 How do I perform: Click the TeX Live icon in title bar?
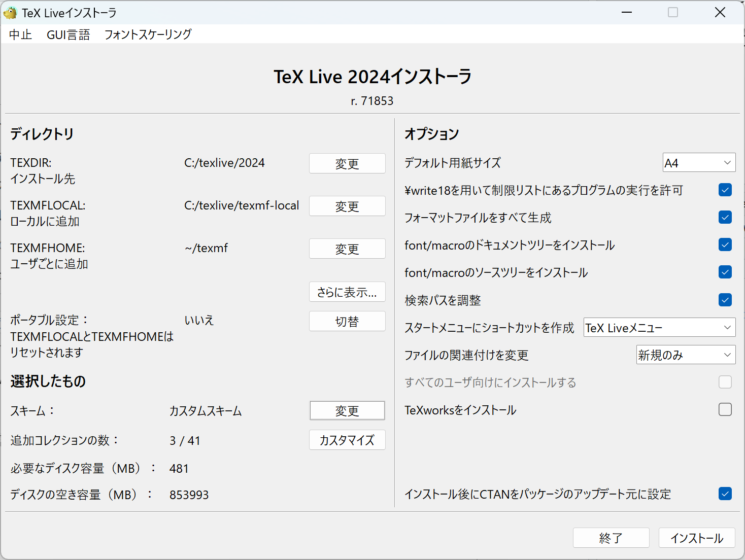[10, 13]
